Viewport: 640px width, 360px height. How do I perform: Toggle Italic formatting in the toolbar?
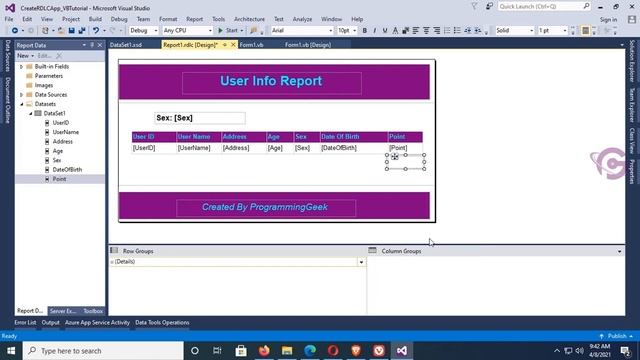(375, 31)
